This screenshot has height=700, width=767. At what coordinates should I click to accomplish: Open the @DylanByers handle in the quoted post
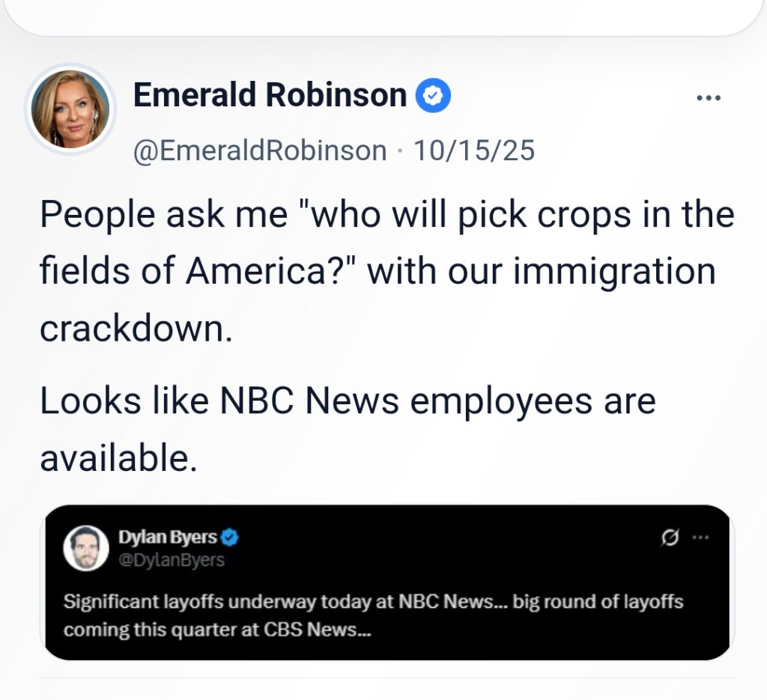point(171,559)
